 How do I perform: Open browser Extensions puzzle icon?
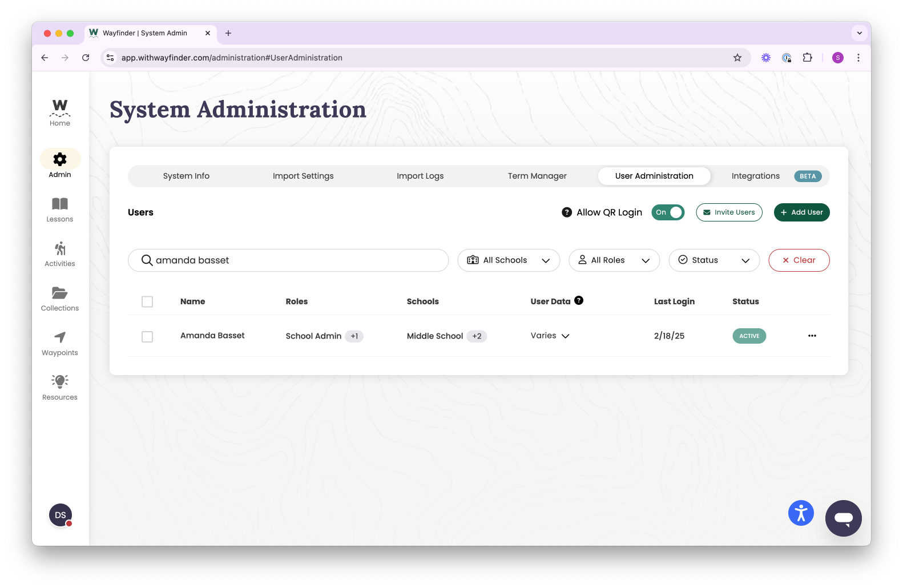[x=807, y=58]
